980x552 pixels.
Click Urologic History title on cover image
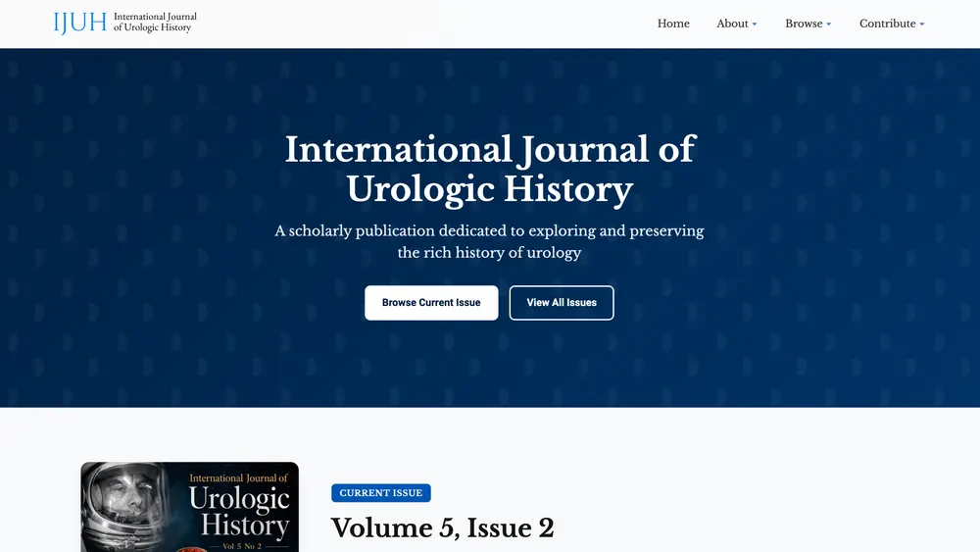click(239, 512)
